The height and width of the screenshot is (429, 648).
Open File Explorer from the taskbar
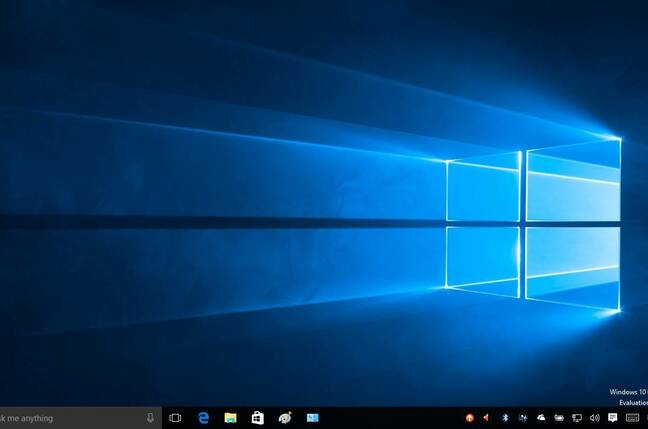(x=231, y=418)
